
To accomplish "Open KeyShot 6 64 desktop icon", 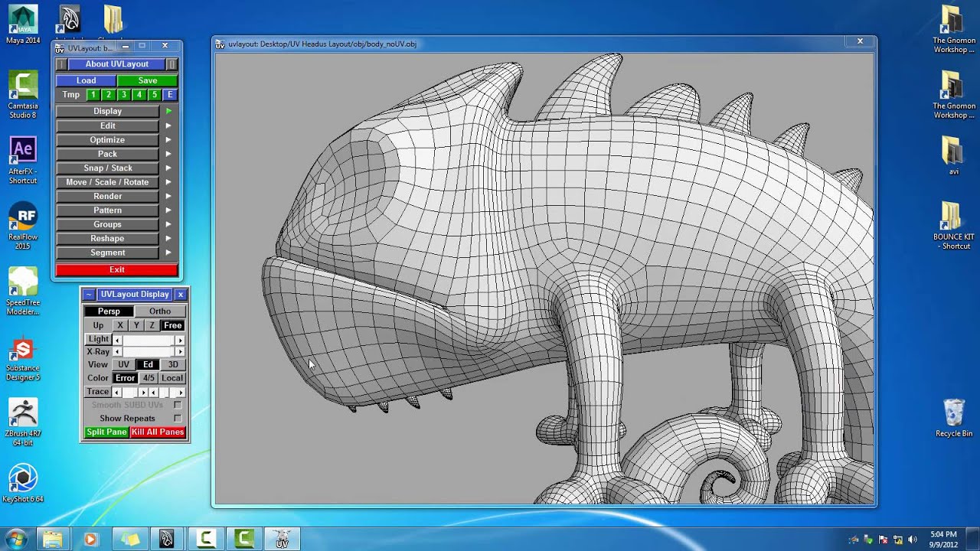I will [22, 483].
